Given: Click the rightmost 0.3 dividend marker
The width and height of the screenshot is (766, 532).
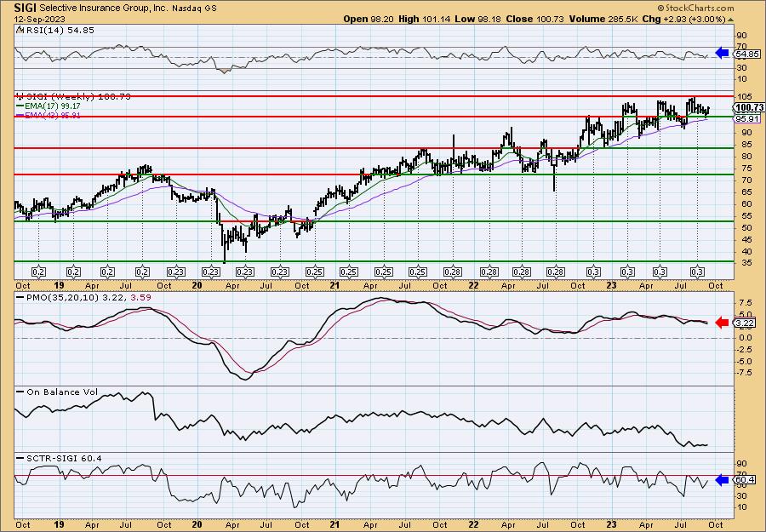Looking at the screenshot, I should point(697,272).
